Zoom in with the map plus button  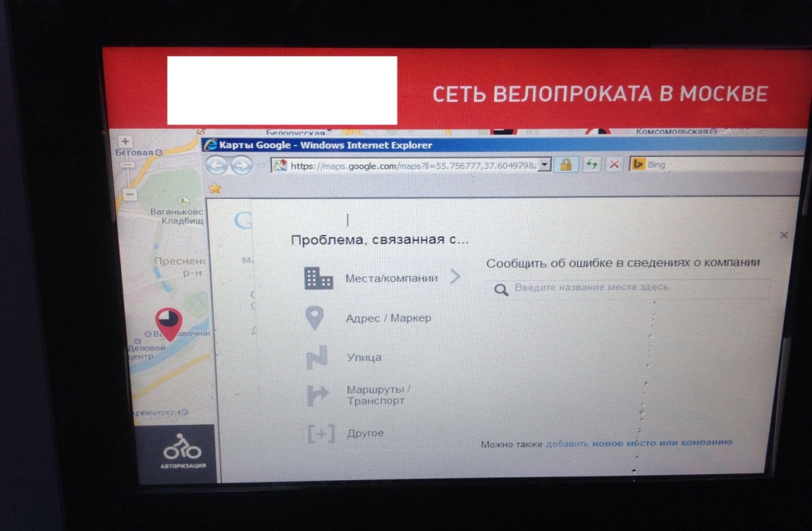pyautogui.click(x=125, y=141)
